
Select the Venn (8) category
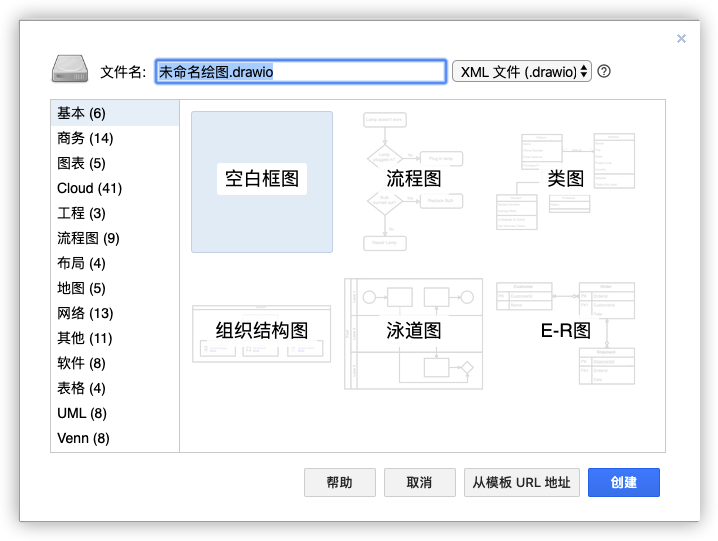(x=83, y=438)
